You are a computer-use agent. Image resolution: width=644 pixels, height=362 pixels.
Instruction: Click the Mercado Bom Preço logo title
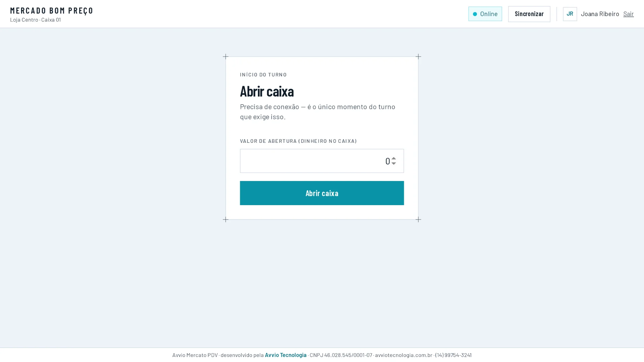[51, 11]
